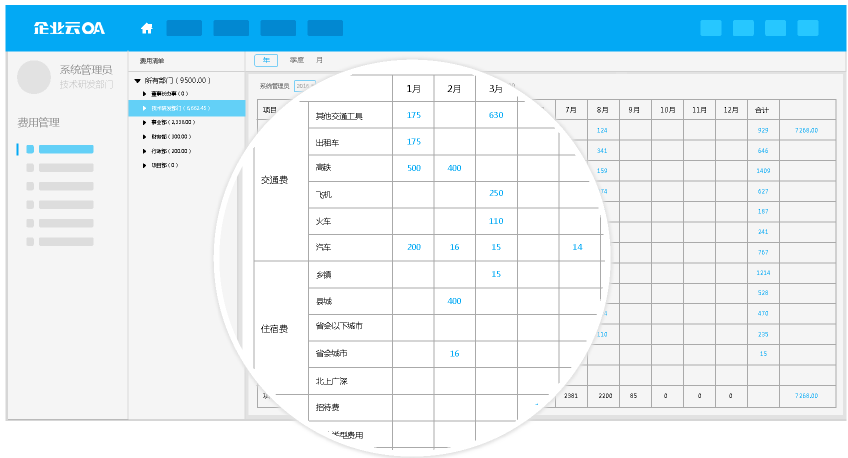
Task: Collapse the 所有部门 (9500.00) tree node
Action: coord(137,80)
